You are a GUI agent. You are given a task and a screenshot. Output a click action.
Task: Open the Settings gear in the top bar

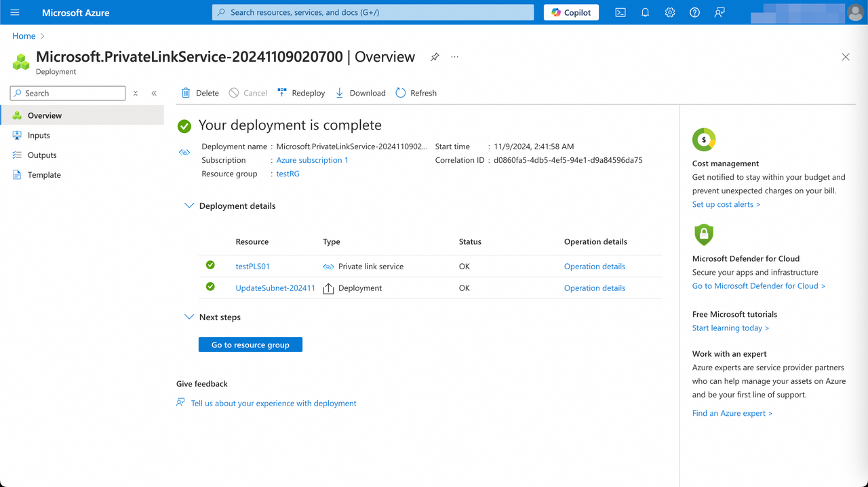coord(670,12)
